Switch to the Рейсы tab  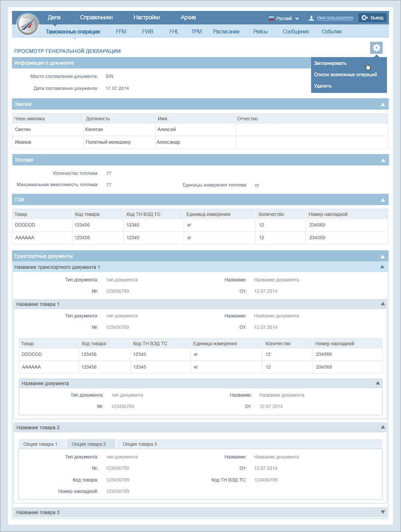point(260,32)
